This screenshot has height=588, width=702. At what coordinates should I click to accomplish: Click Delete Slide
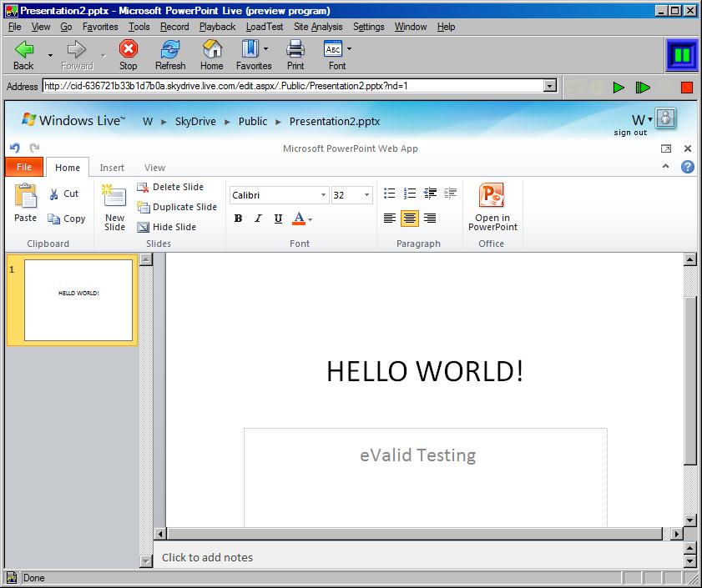coord(170,187)
